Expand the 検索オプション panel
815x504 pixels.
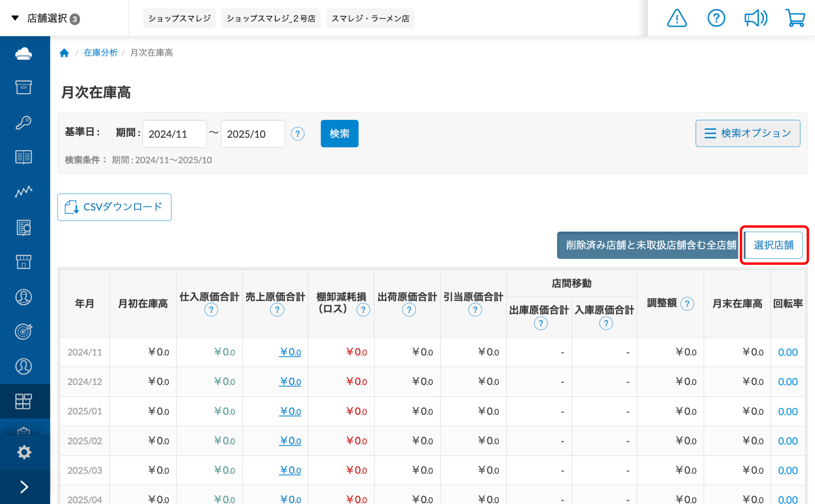click(748, 133)
